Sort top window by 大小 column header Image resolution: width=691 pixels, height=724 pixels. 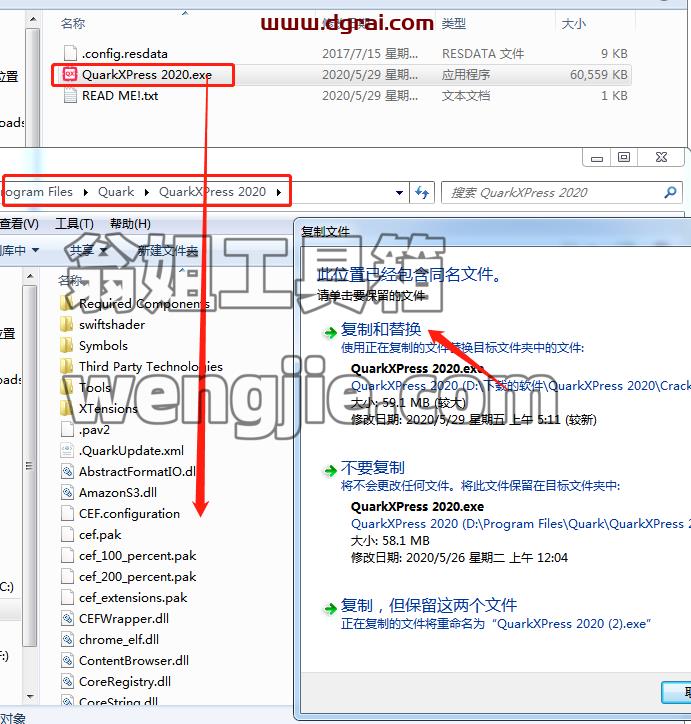(x=574, y=23)
